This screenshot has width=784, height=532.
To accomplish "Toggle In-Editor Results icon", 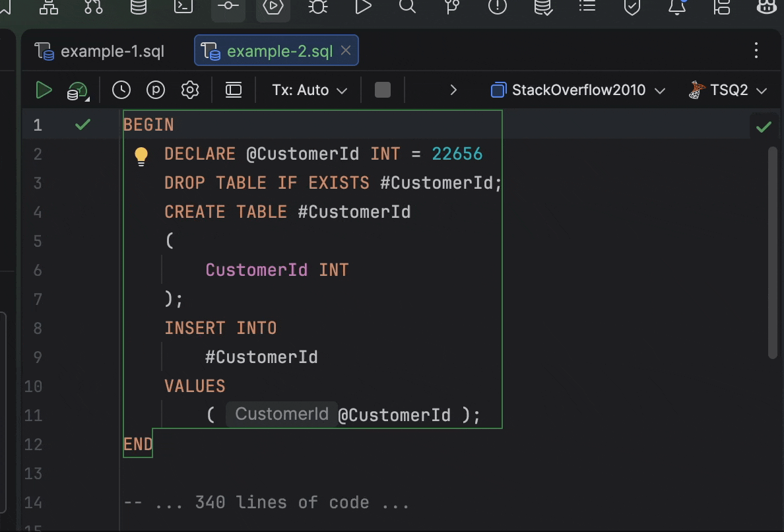I will coord(234,90).
